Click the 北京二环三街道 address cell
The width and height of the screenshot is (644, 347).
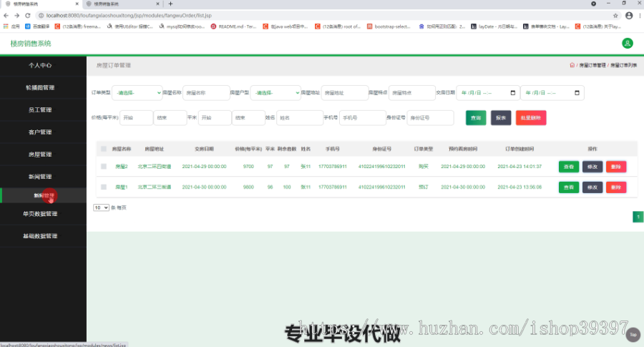[x=155, y=187]
